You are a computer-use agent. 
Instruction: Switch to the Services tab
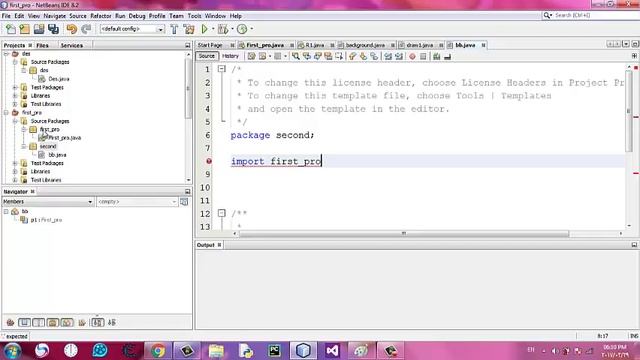(72, 45)
